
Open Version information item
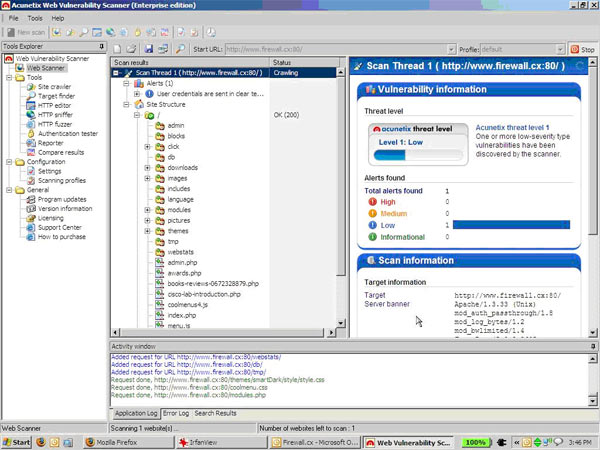[65, 209]
